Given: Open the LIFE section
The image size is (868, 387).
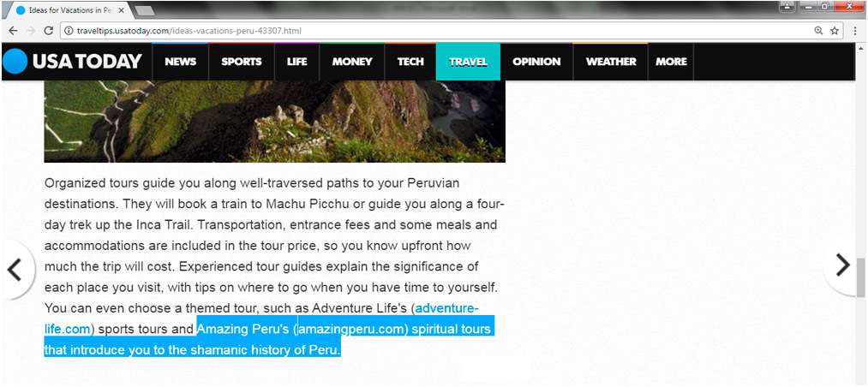Looking at the screenshot, I should click(x=296, y=62).
